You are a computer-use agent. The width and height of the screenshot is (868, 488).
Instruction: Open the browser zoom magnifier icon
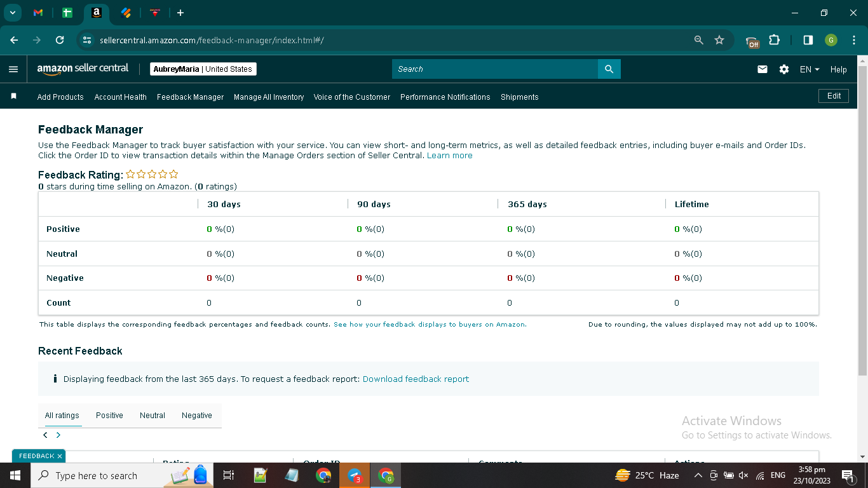click(699, 40)
